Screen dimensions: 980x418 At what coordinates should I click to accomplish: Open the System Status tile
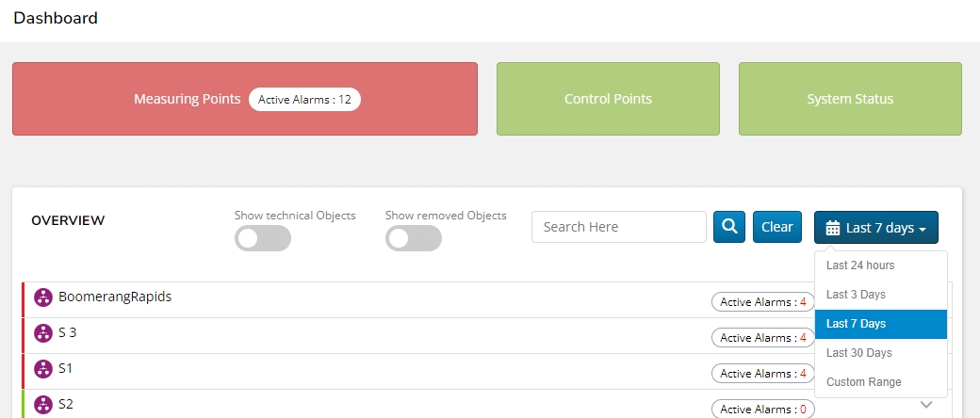[x=850, y=99]
